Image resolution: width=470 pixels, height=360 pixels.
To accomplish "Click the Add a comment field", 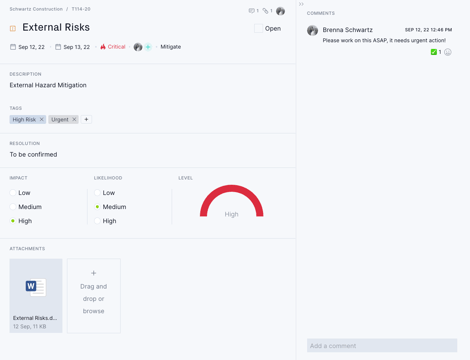I will click(382, 346).
